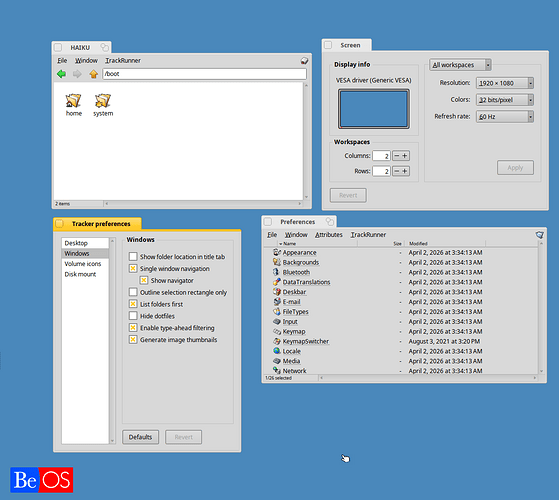Open the Colors bits/pixel dropdown
559x500 pixels.
(x=505, y=100)
